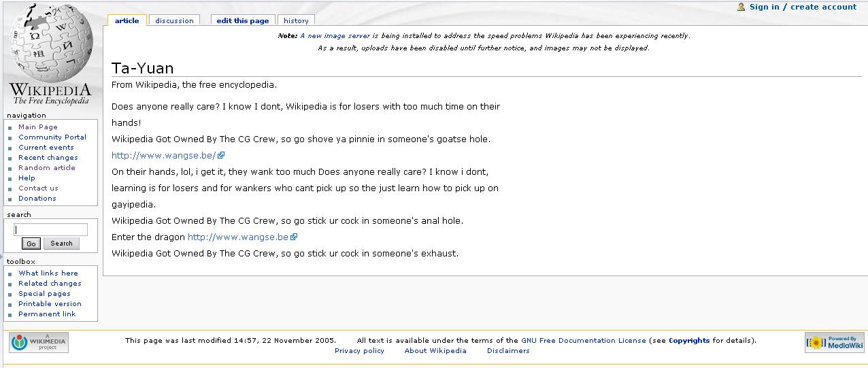This screenshot has width=868, height=368.
Task: Follow the 'A new image server' link
Action: pos(335,36)
